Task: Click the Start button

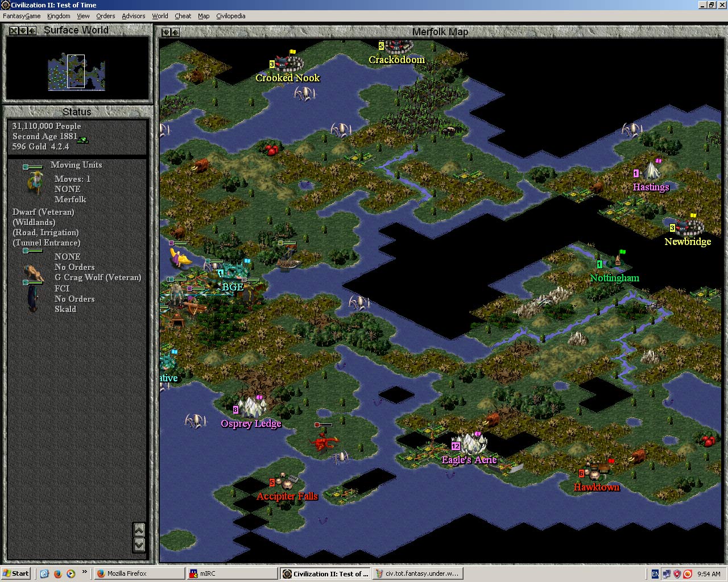Action: 15,573
